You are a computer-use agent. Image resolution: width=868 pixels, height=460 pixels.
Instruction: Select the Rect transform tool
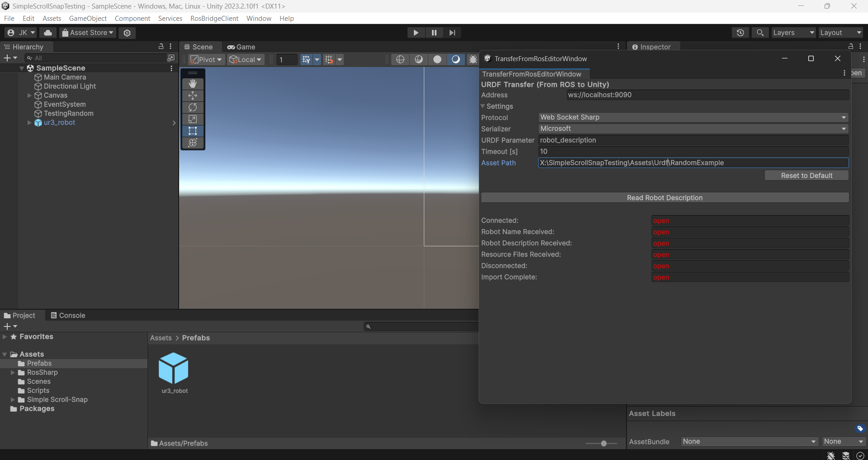pyautogui.click(x=193, y=131)
